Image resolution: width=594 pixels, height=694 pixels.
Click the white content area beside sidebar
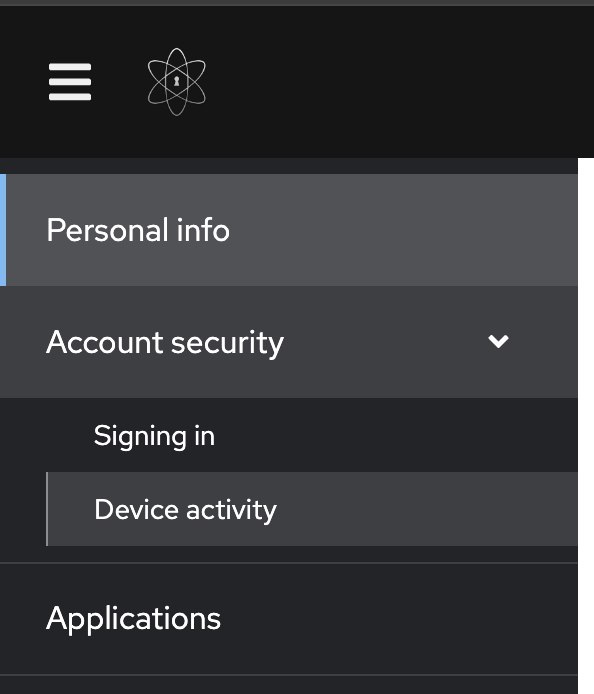click(x=586, y=425)
